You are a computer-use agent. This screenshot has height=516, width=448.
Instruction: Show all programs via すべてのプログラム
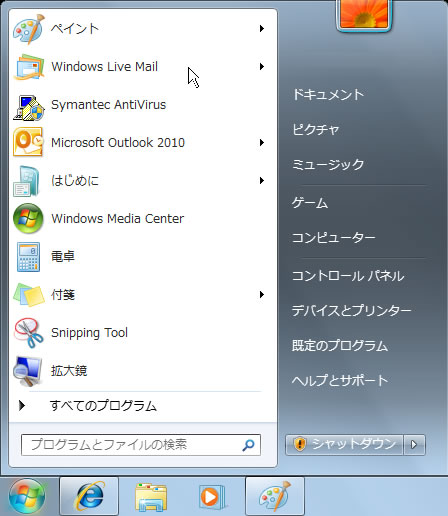pyautogui.click(x=103, y=406)
